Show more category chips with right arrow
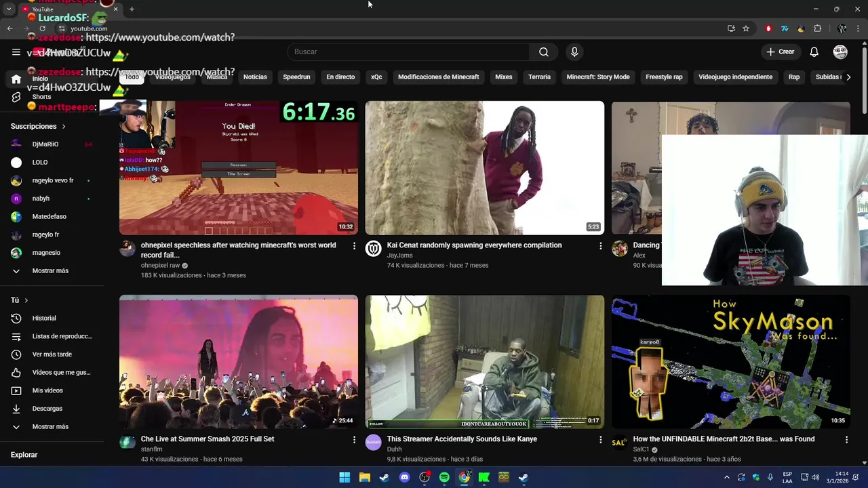 848,77
